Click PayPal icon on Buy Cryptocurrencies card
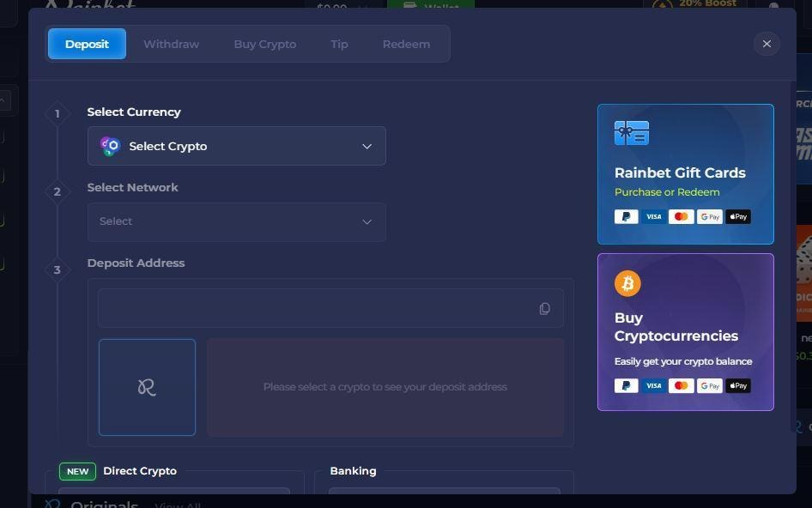The height and width of the screenshot is (508, 812). [x=626, y=385]
